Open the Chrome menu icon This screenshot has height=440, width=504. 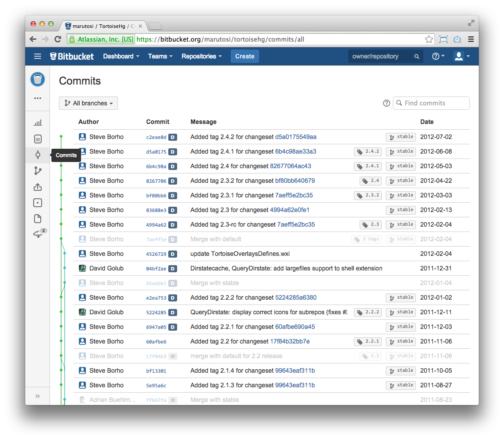click(x=471, y=39)
